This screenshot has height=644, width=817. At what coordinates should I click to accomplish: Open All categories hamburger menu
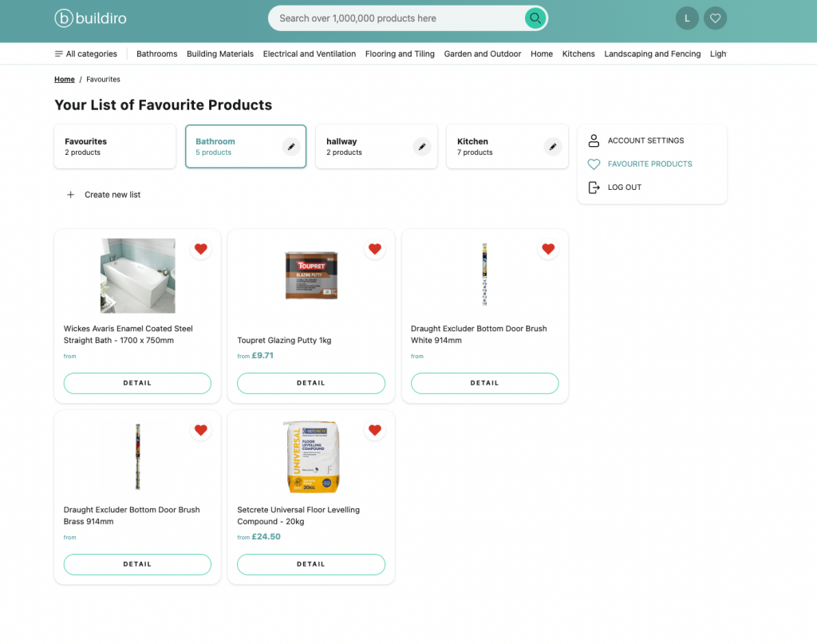(86, 53)
